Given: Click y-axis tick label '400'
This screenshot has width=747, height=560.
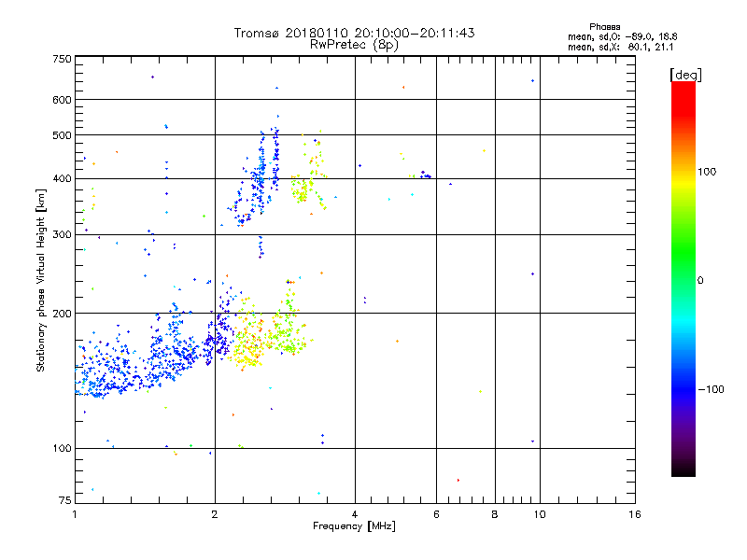Looking at the screenshot, I should [62, 179].
